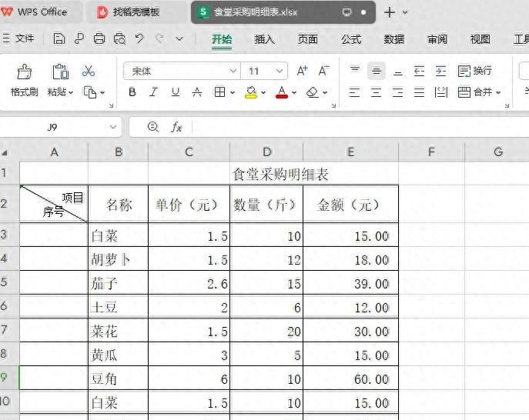Viewport: 529px width, 420px height.
Task: Switch to the 审阅 (Review) tab
Action: (437, 39)
